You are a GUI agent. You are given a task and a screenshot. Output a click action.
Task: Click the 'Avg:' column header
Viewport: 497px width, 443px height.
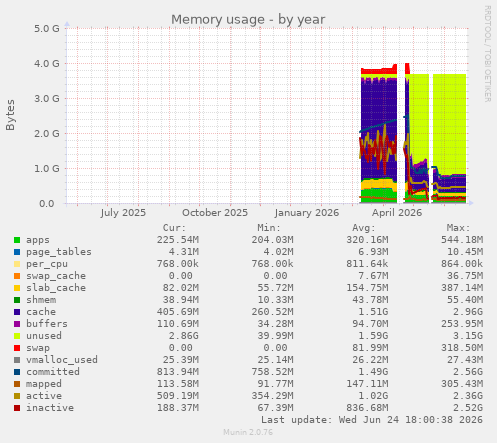[x=364, y=228]
